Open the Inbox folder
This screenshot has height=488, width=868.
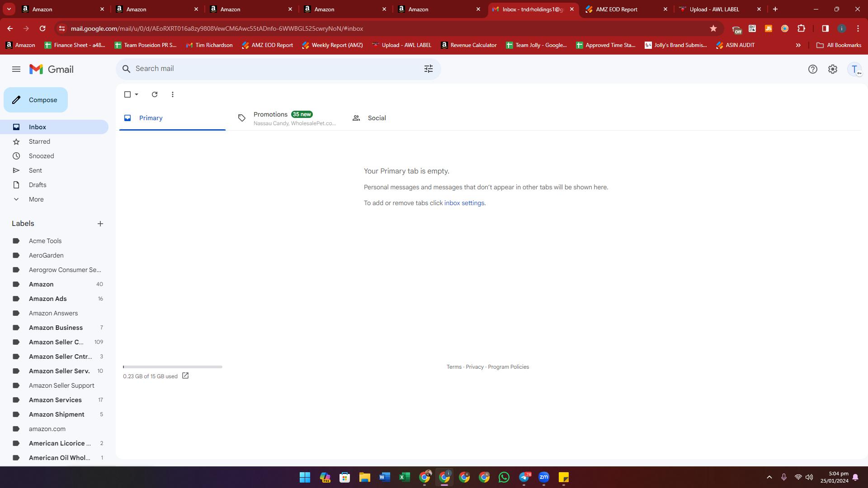pyautogui.click(x=54, y=127)
